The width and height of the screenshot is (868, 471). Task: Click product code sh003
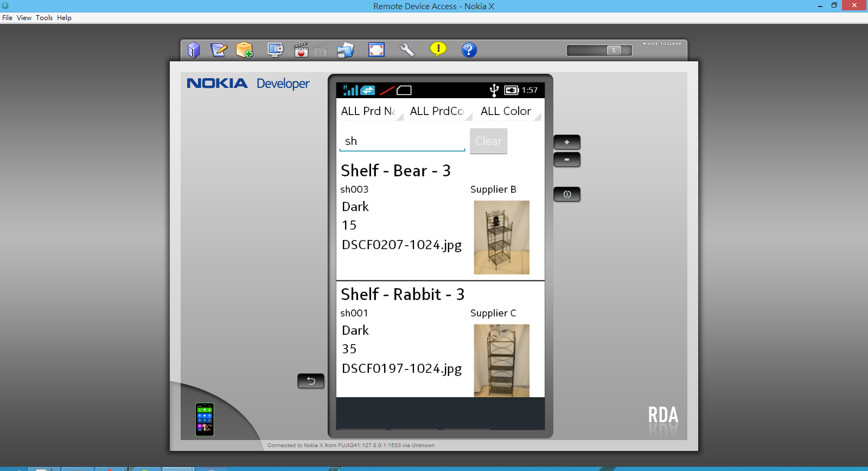[x=354, y=189]
